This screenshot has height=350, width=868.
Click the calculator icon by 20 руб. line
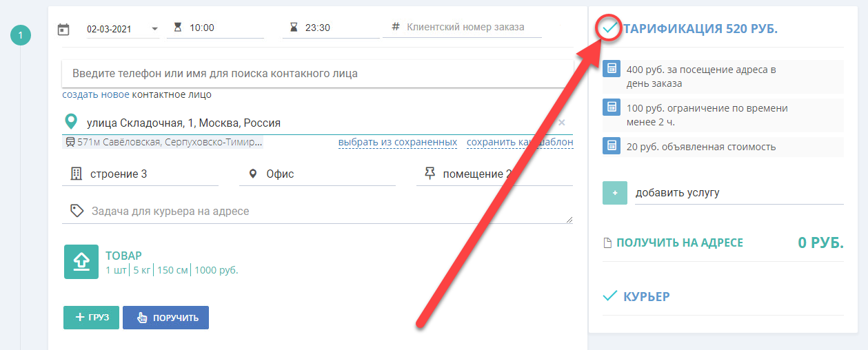click(x=611, y=146)
